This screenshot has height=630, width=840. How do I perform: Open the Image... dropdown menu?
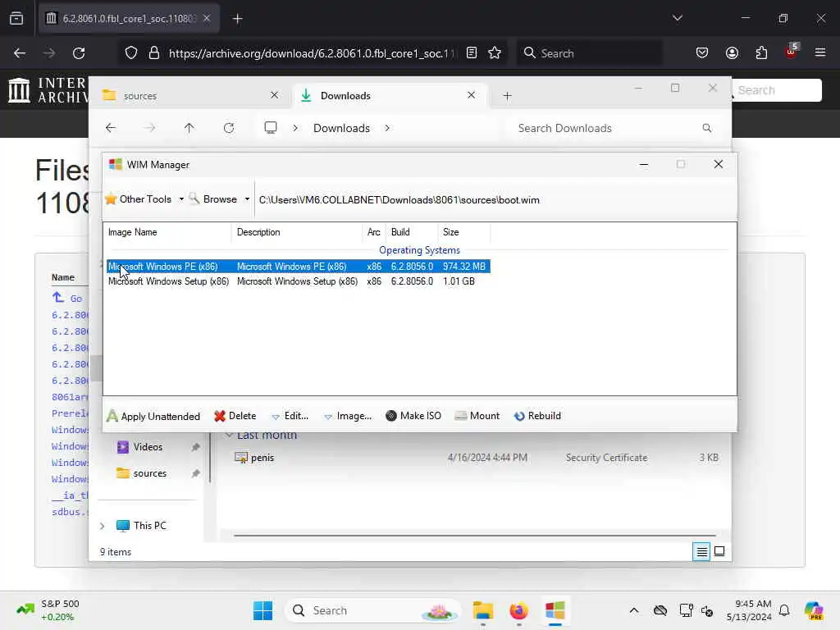coord(348,416)
